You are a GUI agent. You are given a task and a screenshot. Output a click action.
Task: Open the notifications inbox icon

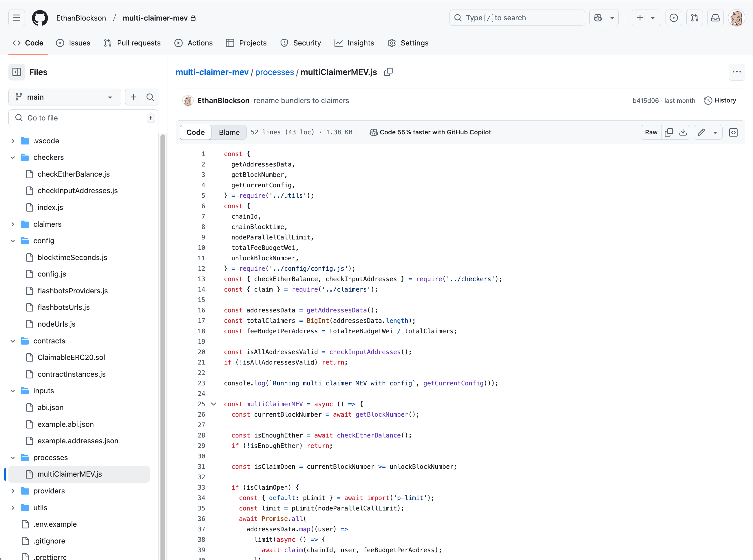pos(715,18)
